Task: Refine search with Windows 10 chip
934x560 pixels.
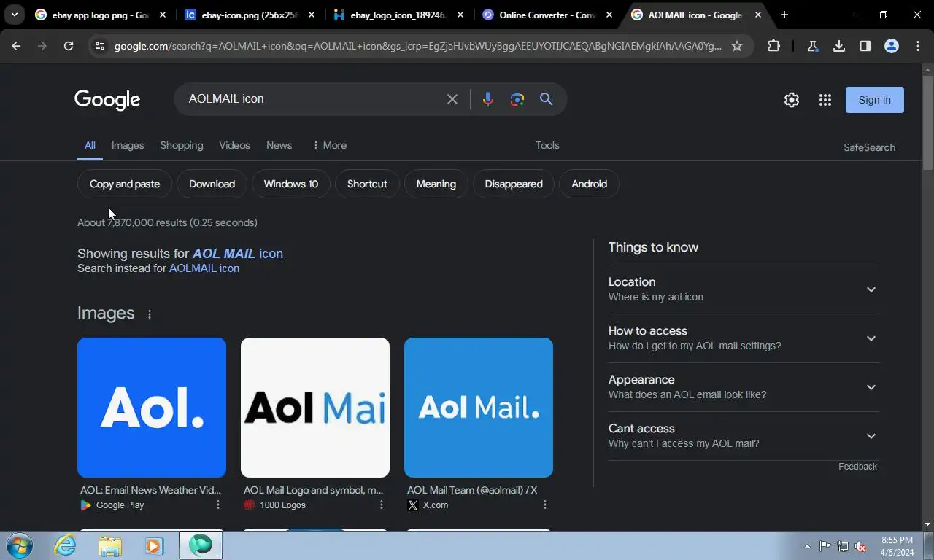Action: pos(290,184)
